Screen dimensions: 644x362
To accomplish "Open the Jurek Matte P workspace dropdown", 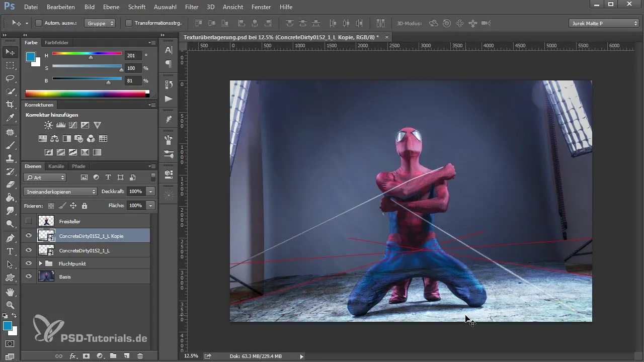I will coord(604,23).
